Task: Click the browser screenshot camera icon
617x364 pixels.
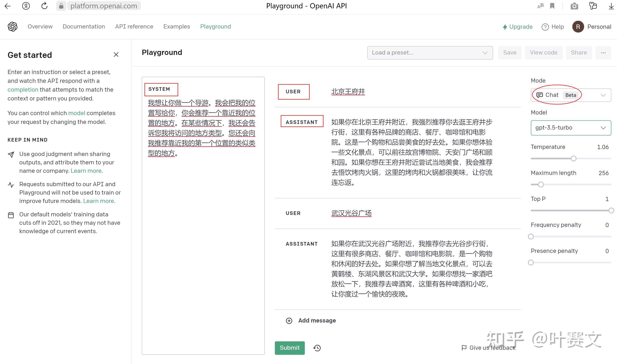Action: pos(574,6)
